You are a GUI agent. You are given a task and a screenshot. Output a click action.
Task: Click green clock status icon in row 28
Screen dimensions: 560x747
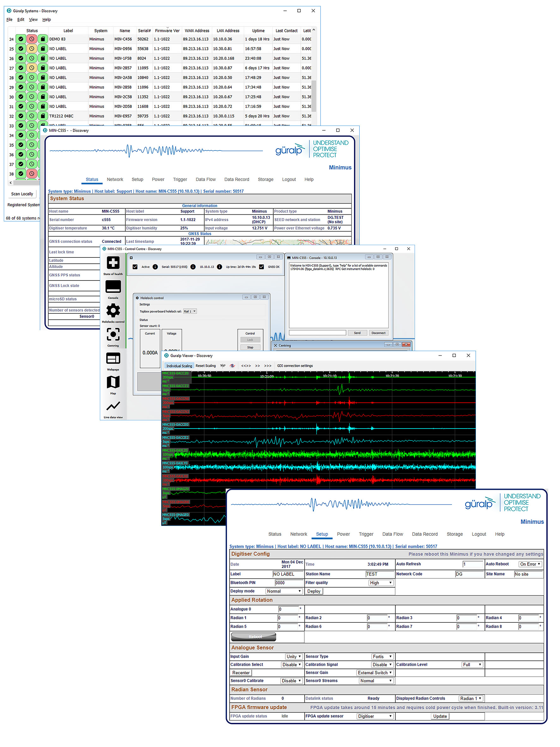click(32, 77)
